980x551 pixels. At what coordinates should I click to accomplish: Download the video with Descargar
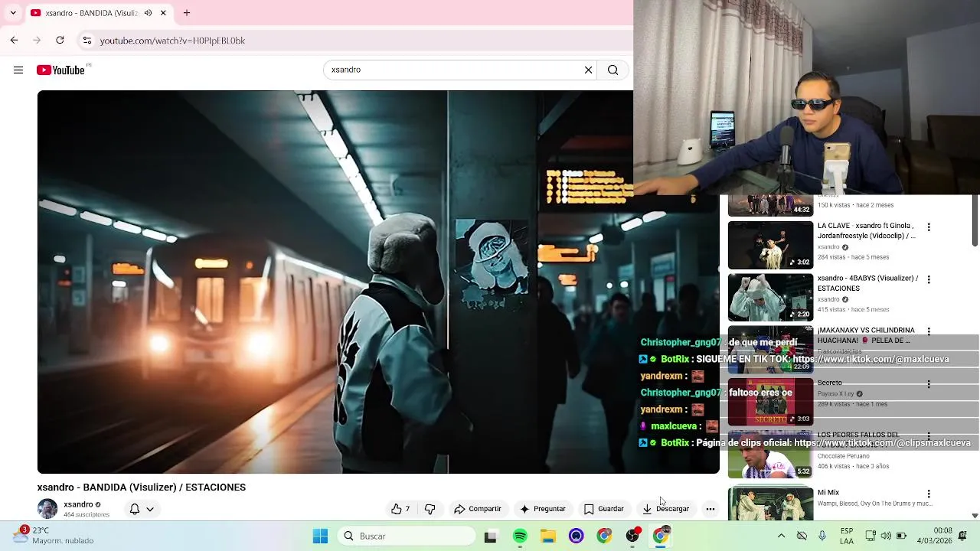pyautogui.click(x=666, y=509)
